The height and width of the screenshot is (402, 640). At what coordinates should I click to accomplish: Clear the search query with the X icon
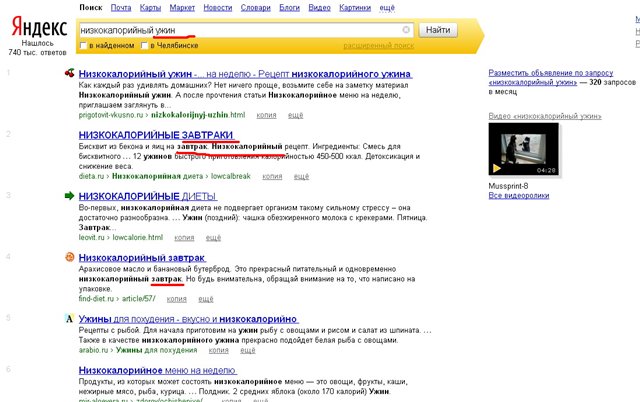406,29
